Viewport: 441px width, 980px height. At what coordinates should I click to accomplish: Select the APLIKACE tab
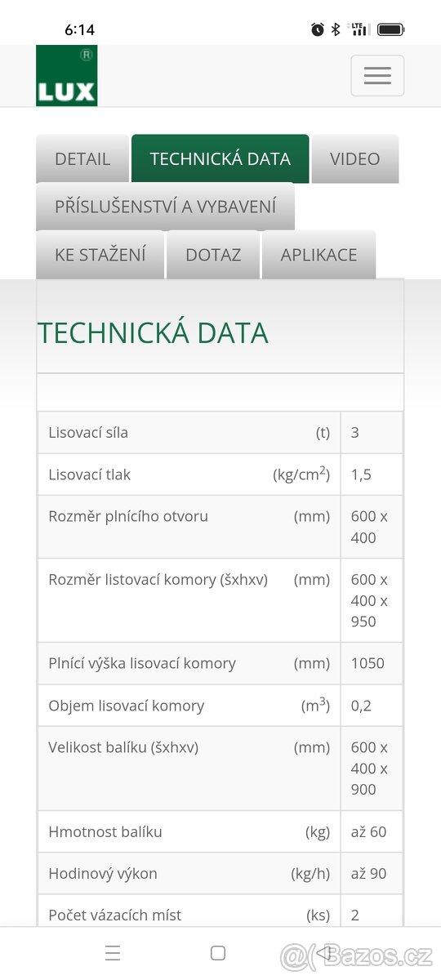coord(319,255)
